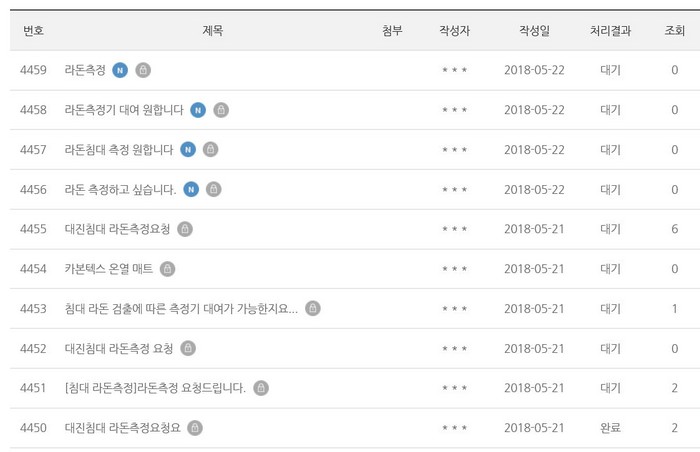
Task: Click lock icon beside 대진침대 라돈측정요청
Action: click(185, 229)
